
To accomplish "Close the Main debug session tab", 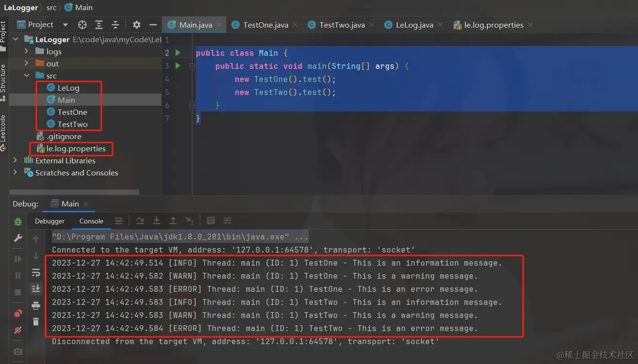I will (86, 204).
